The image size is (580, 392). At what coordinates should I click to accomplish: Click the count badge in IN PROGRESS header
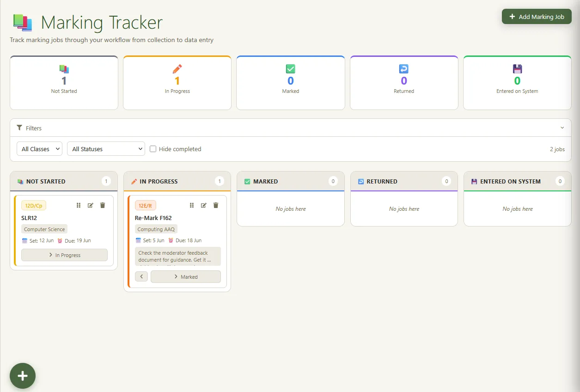[220, 181]
